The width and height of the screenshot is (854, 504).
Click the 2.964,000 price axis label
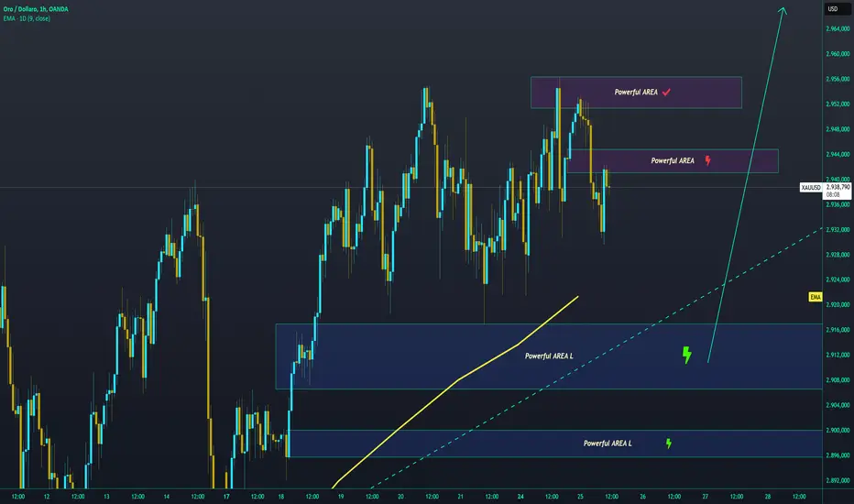[x=838, y=29]
